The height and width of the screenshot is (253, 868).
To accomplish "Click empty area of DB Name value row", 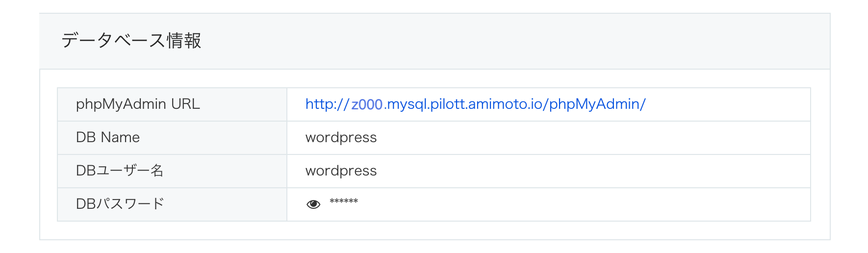I will click(593, 138).
